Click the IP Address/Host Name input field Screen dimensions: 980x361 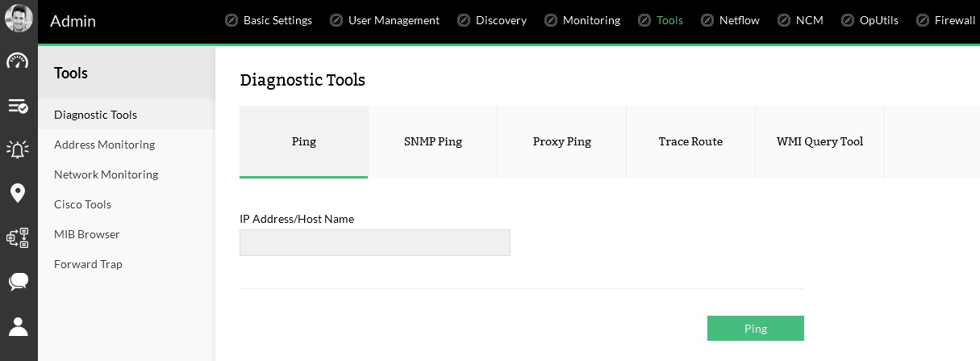[374, 242]
